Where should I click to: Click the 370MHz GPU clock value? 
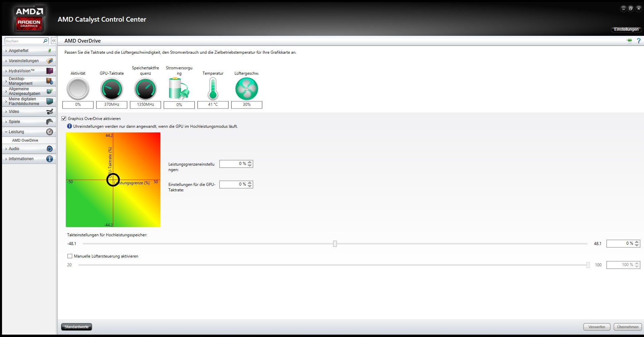pos(112,105)
